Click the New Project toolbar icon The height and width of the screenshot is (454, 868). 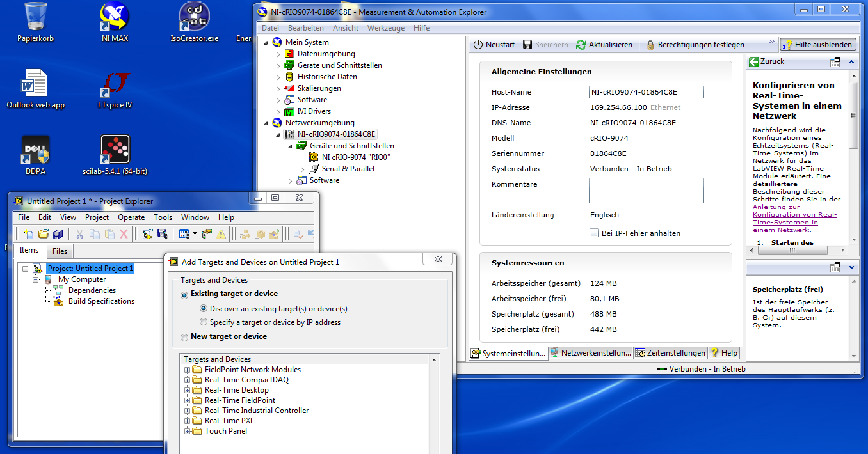(x=28, y=235)
